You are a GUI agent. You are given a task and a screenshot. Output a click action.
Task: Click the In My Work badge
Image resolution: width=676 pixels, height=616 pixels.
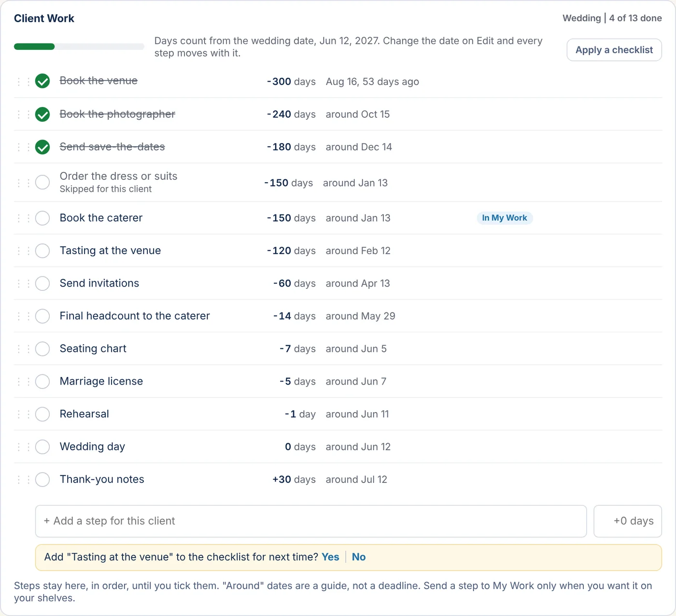click(505, 218)
